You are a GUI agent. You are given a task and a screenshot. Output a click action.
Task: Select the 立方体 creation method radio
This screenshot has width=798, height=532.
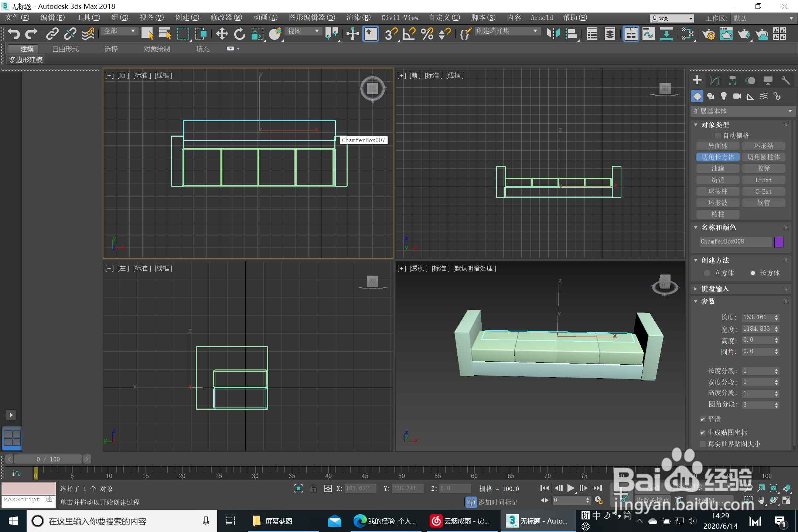(707, 273)
